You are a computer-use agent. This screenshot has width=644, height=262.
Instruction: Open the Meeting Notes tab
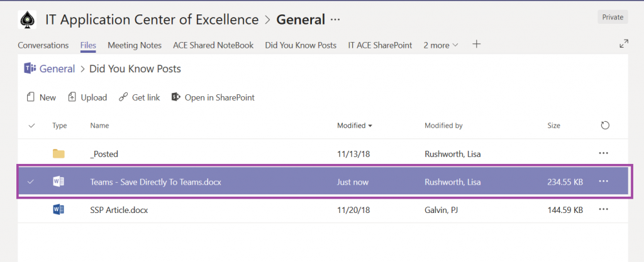tap(135, 45)
